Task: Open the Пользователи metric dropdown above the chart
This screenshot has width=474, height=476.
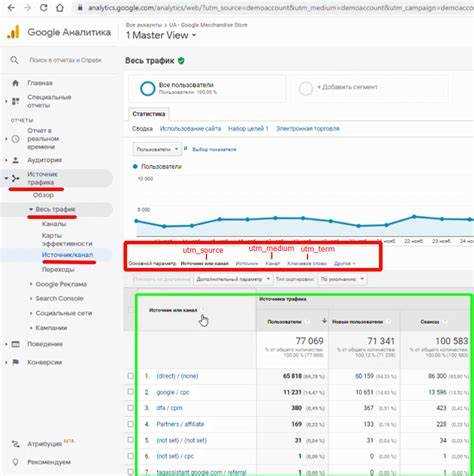Action: tap(157, 149)
